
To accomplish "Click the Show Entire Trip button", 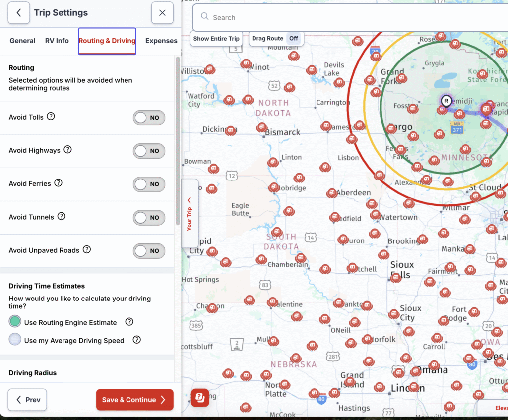I will tap(216, 38).
